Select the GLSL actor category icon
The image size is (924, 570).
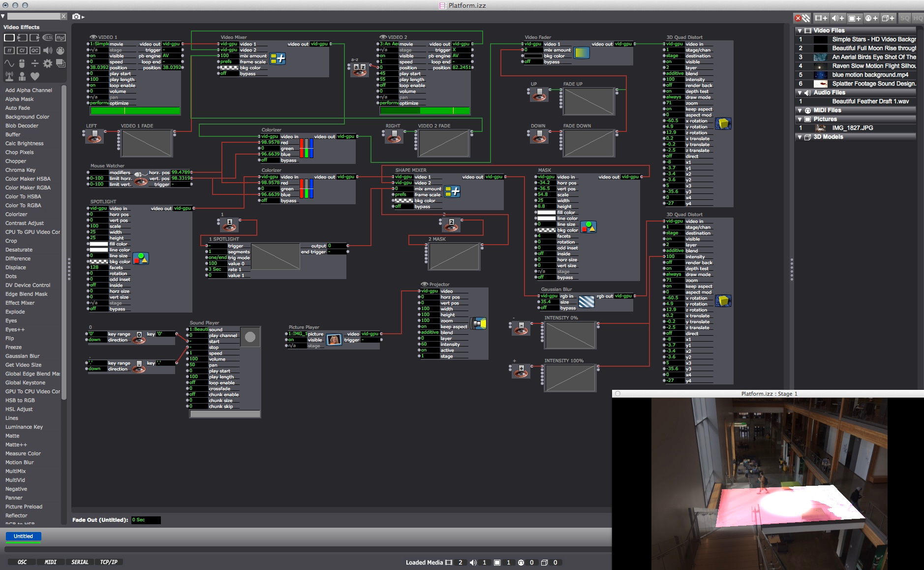48,37
